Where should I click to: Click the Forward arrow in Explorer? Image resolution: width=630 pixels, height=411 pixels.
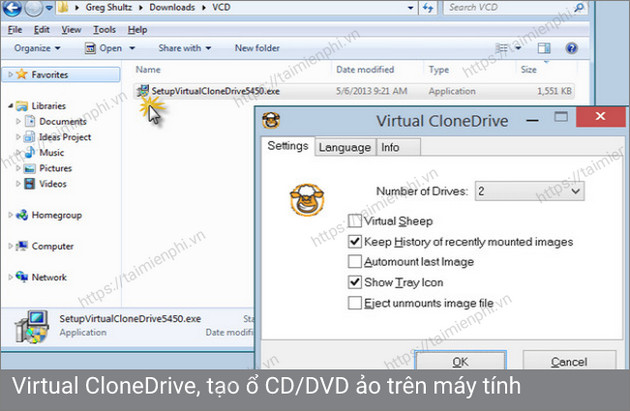(x=34, y=8)
